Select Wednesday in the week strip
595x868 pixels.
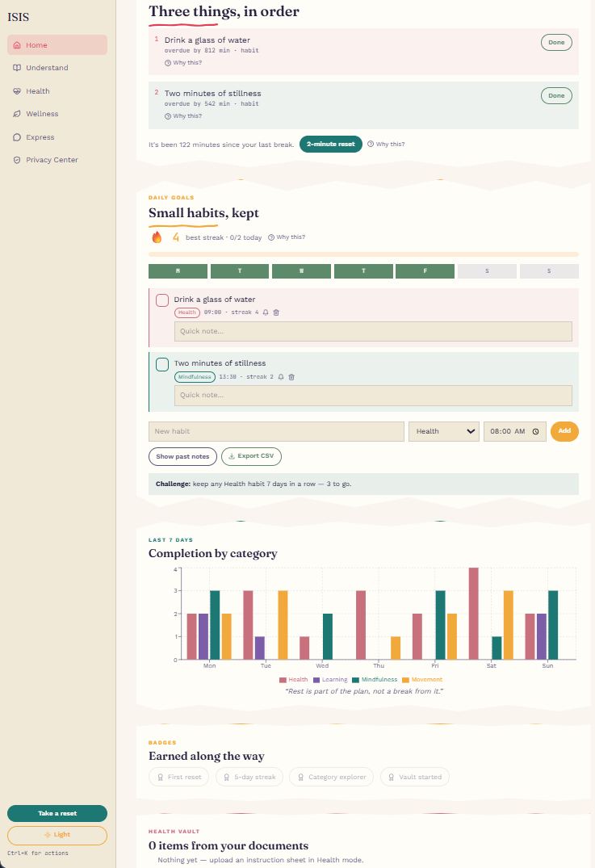[x=301, y=270]
